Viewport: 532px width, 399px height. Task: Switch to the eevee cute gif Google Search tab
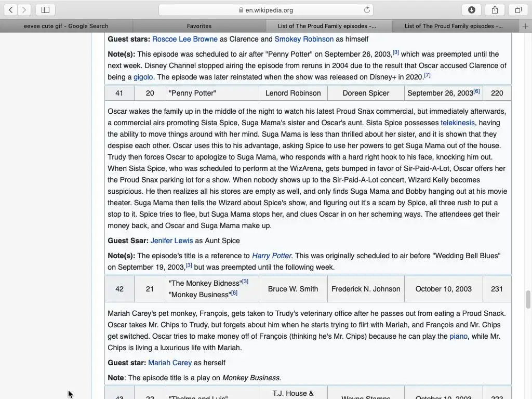click(x=66, y=26)
